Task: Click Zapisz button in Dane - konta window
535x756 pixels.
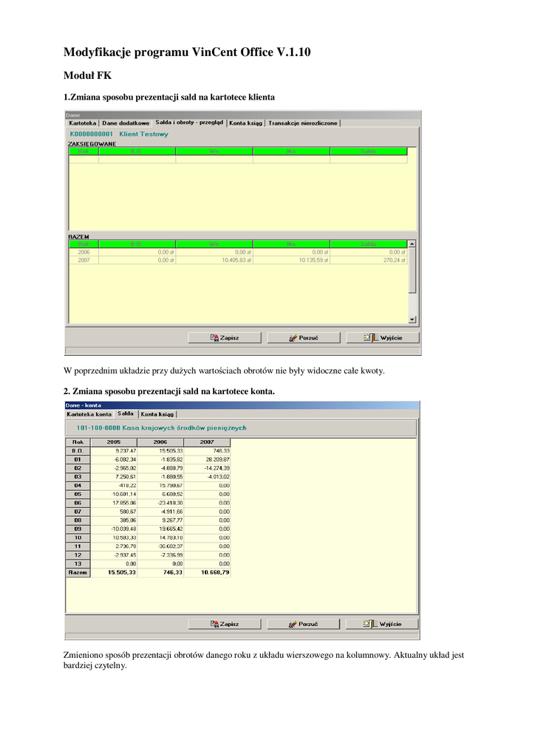Action: (225, 624)
